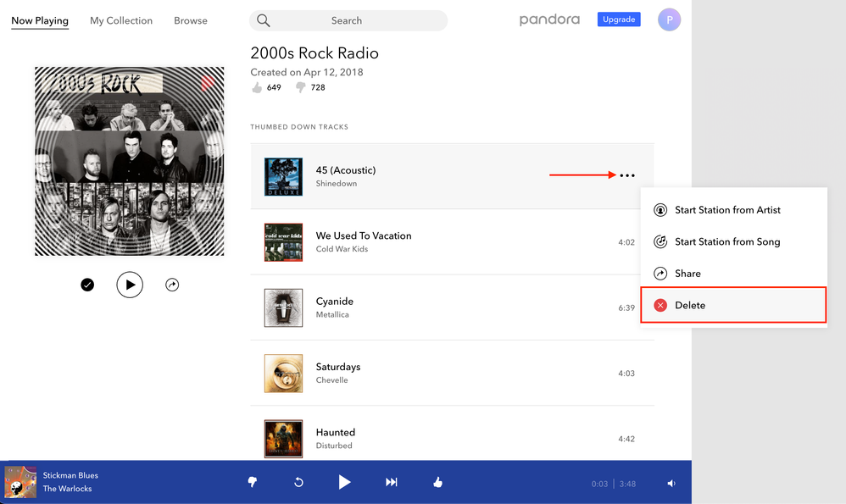Switch to the My Collection tab
The image size is (846, 504).
[x=121, y=20]
